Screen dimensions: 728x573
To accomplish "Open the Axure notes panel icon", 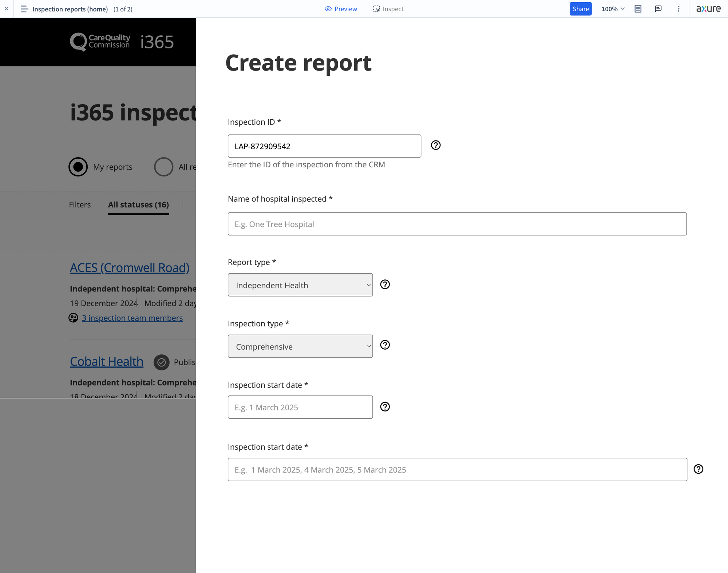I will point(638,9).
